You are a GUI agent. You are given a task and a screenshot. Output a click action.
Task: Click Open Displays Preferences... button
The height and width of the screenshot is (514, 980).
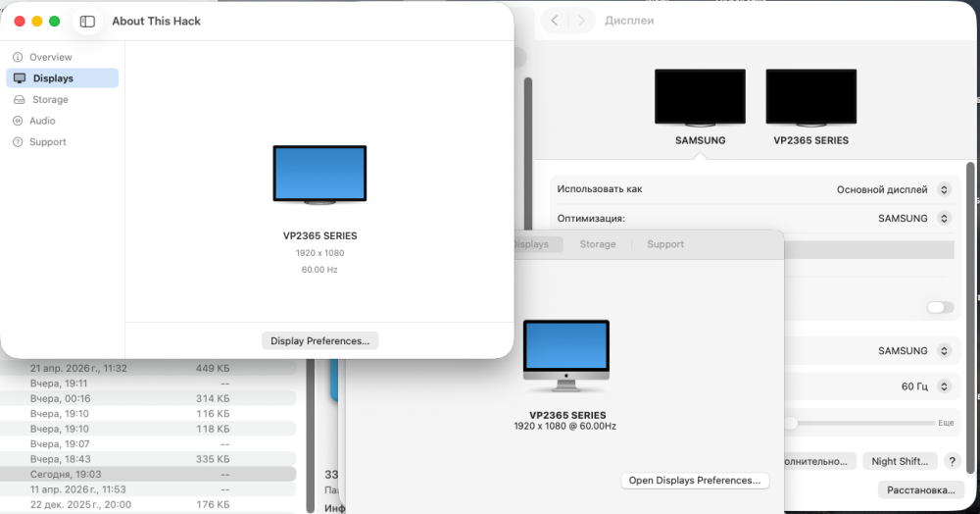click(695, 481)
